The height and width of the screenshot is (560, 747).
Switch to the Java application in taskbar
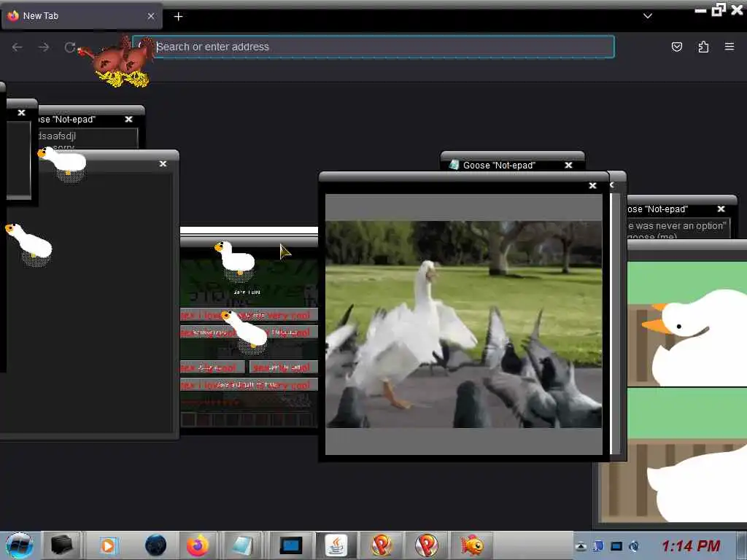point(336,545)
